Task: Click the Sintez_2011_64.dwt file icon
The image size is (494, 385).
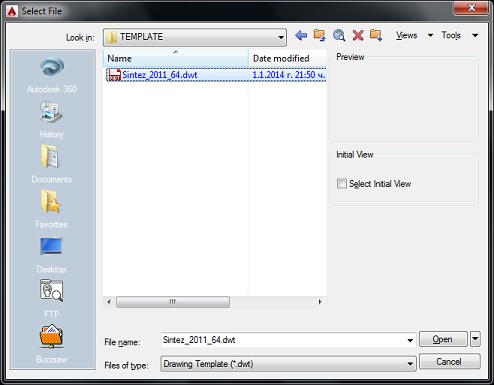Action: (x=115, y=75)
